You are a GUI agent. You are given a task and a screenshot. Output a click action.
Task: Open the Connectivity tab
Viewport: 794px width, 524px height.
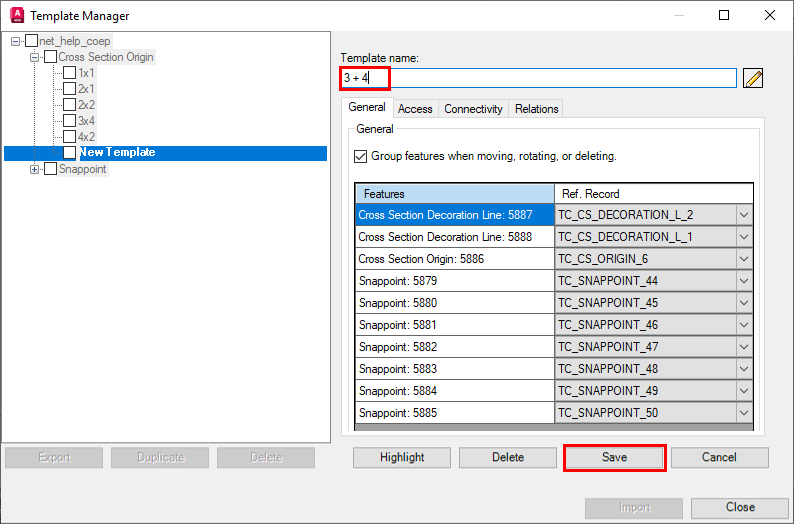(x=473, y=109)
